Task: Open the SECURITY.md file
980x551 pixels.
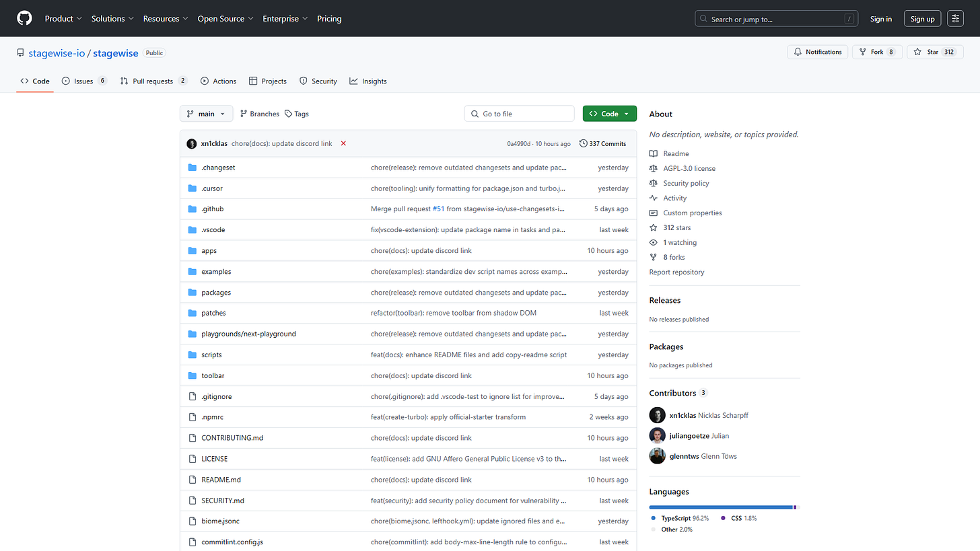Action: [223, 501]
